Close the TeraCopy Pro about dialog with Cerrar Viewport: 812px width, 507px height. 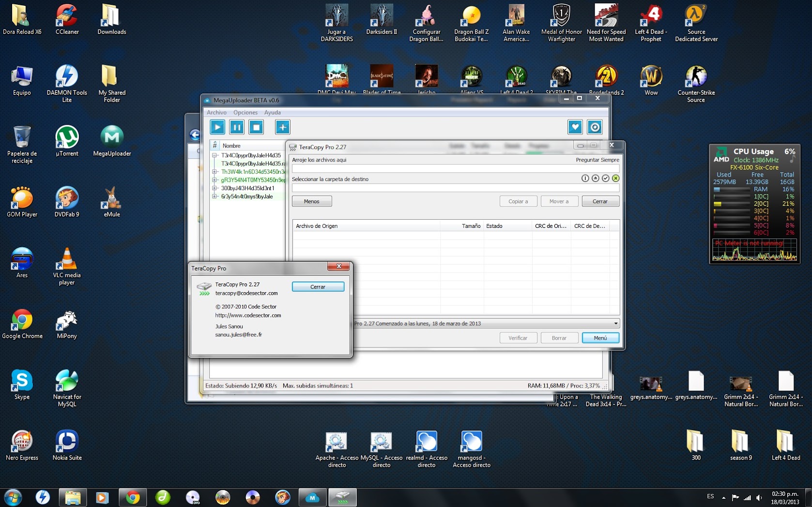click(318, 287)
